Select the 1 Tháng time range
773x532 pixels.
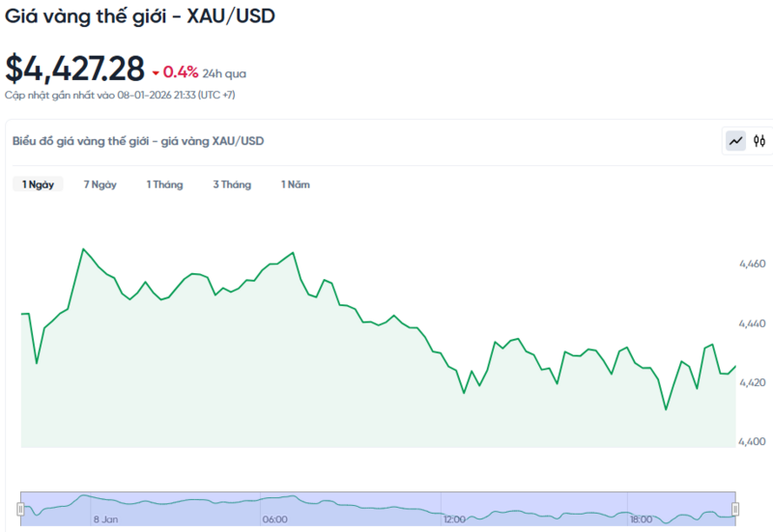[x=164, y=184]
